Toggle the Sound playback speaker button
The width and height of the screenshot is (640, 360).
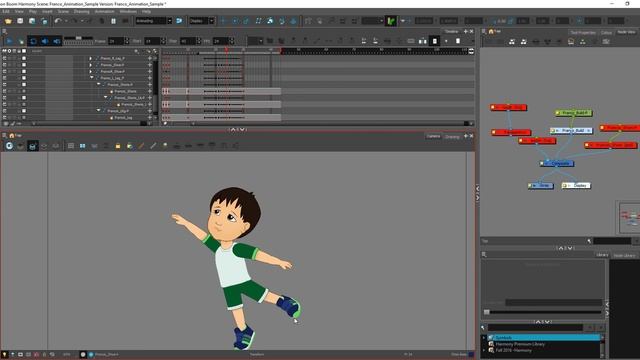pos(45,41)
